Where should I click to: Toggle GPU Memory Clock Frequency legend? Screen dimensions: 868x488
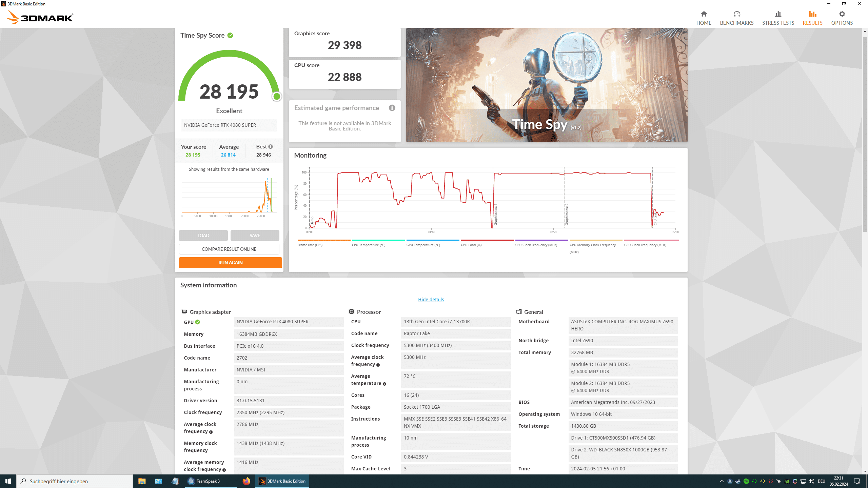[596, 247]
